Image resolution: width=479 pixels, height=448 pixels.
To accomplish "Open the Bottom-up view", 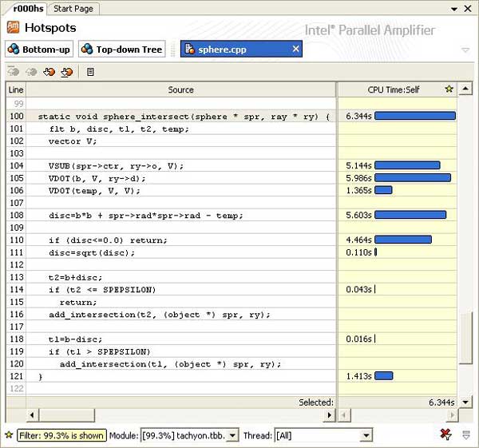I will tap(39, 49).
